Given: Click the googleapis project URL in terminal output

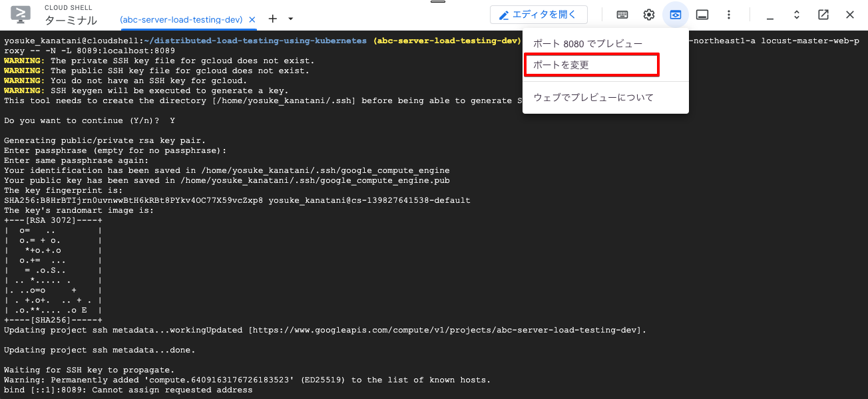Looking at the screenshot, I should coord(446,330).
